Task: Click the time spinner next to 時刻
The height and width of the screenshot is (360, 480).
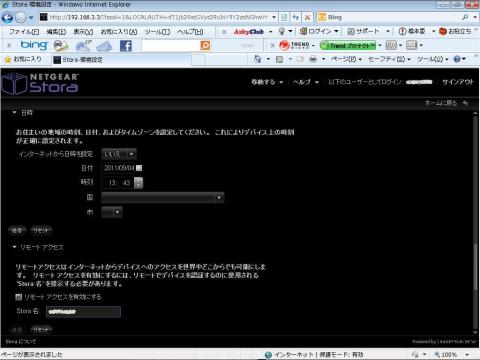Action: coord(139,183)
